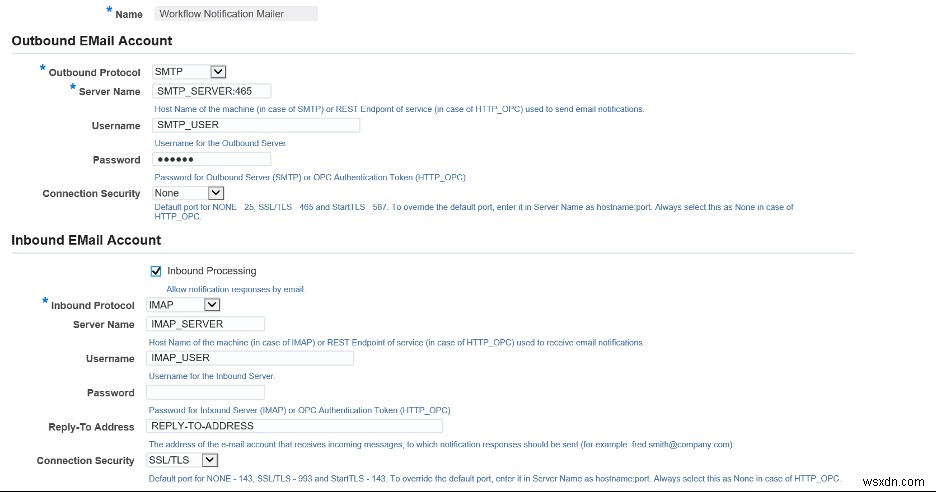936x492 pixels.
Task: Click the Reply-To Address field label
Action: [x=91, y=427]
